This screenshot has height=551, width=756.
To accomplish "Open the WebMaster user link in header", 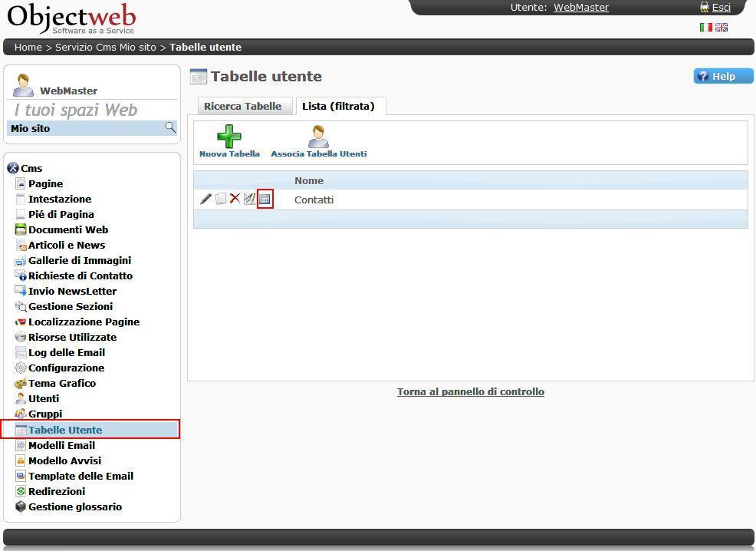I will 580,8.
